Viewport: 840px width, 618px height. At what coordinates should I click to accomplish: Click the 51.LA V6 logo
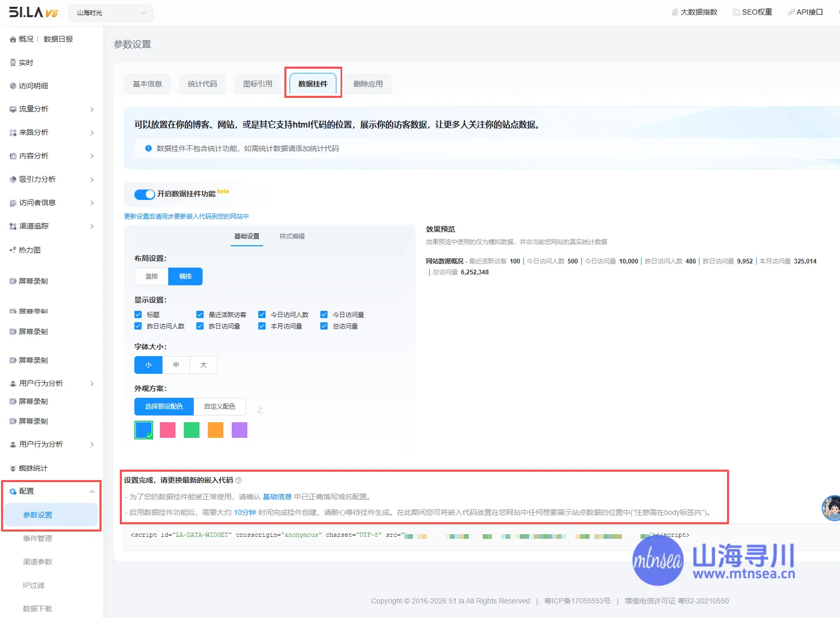click(x=33, y=12)
